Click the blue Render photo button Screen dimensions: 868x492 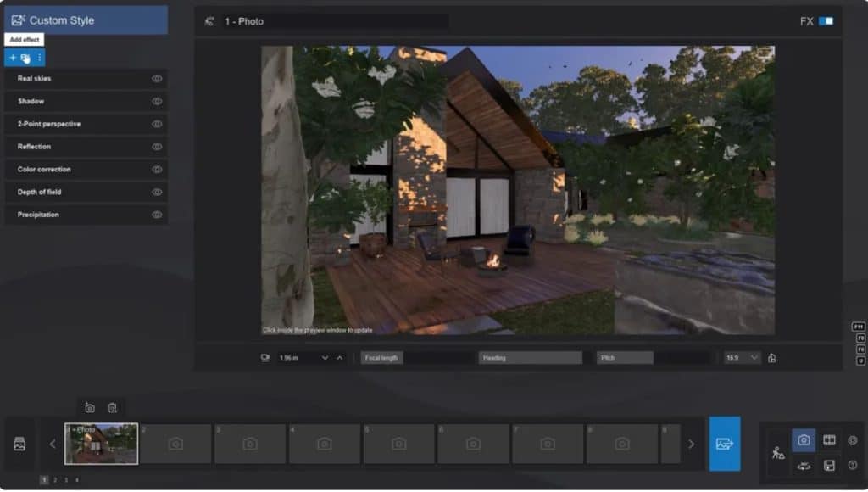coord(725,443)
